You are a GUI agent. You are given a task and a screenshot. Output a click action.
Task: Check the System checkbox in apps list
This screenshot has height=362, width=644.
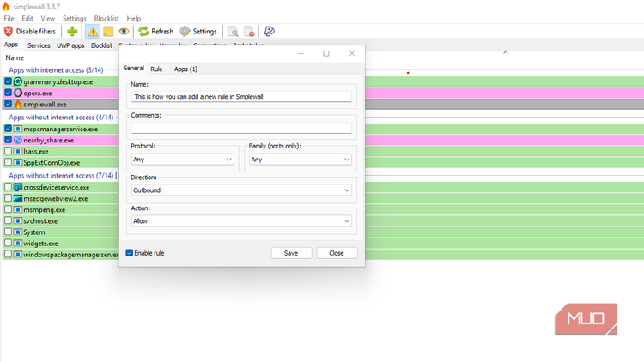tap(9, 232)
